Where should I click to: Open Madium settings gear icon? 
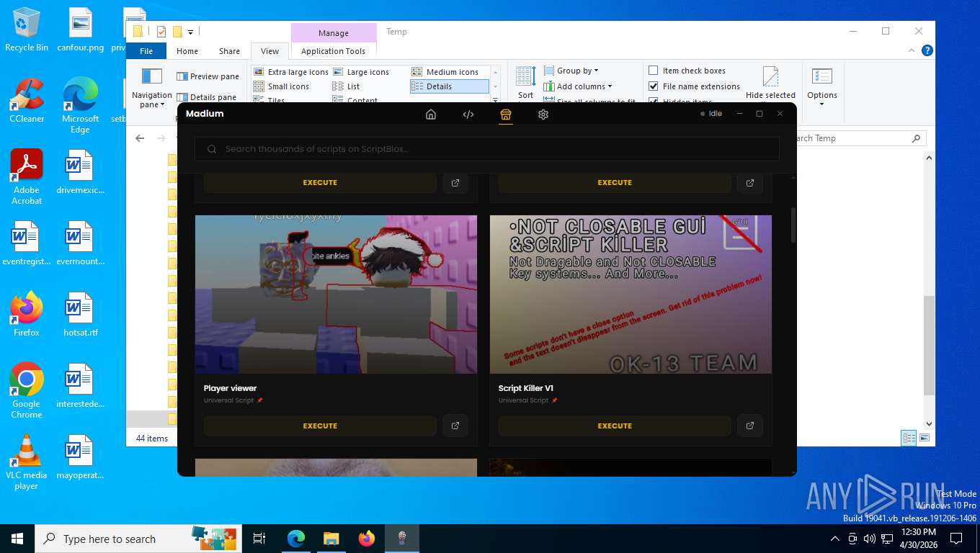coord(543,114)
